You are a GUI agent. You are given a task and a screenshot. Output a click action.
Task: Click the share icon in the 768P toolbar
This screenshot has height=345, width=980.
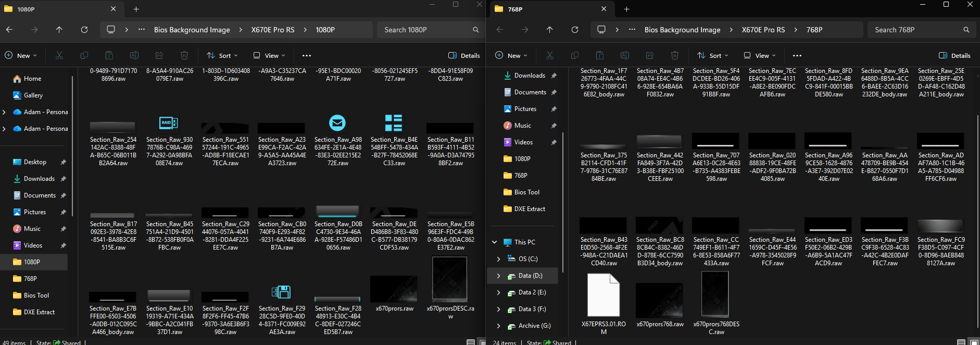pyautogui.click(x=650, y=55)
